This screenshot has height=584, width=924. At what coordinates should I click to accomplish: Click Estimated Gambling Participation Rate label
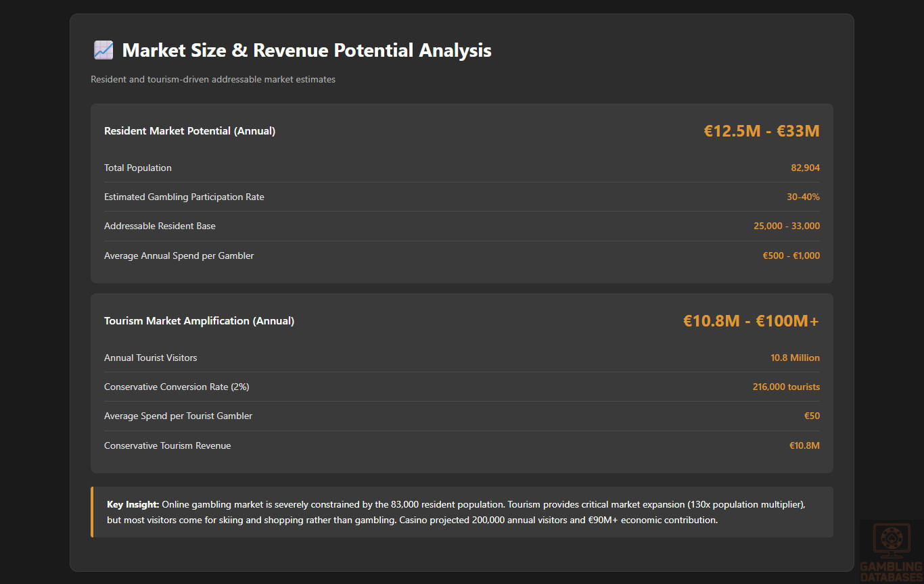[x=184, y=197]
